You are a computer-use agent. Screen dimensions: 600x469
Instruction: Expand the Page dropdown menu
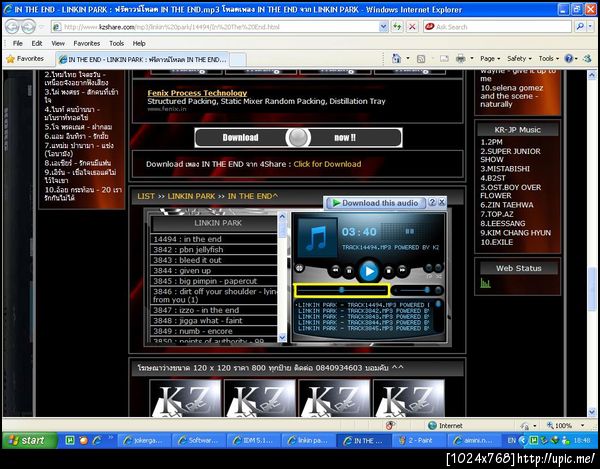point(490,59)
